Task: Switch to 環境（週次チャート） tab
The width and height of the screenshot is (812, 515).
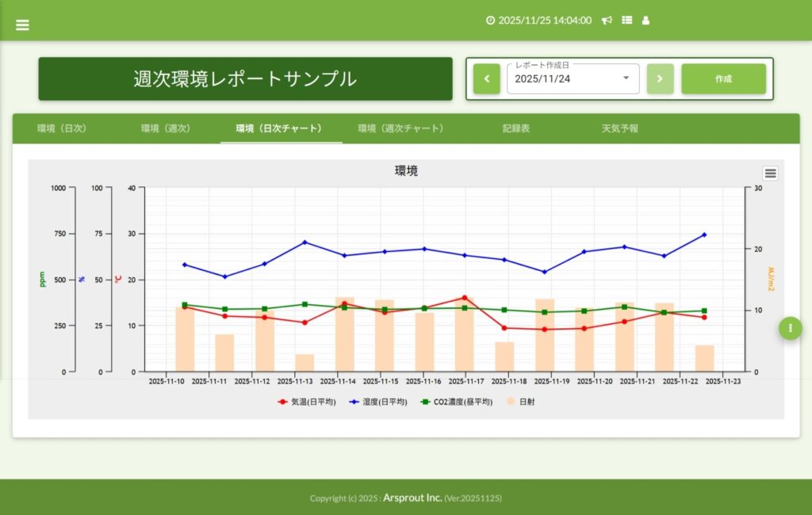Action: point(400,128)
